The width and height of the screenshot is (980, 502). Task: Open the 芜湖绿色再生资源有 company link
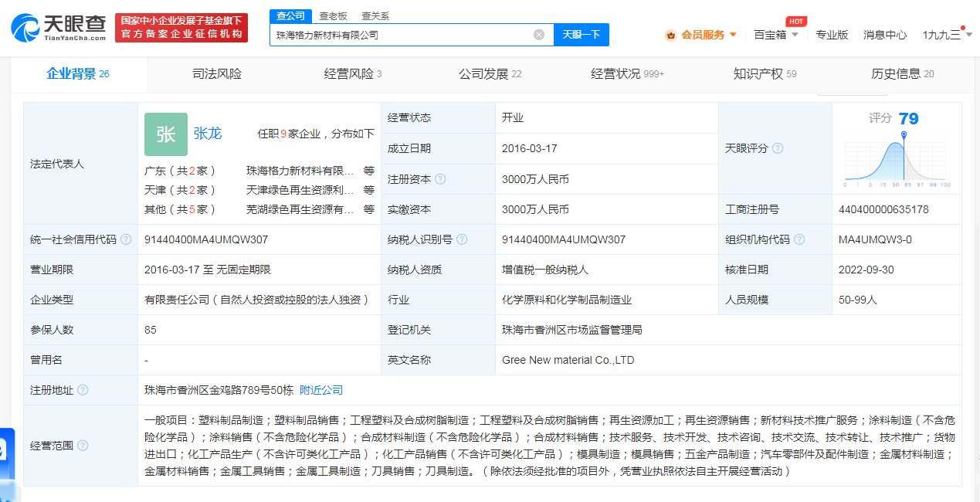click(300, 209)
